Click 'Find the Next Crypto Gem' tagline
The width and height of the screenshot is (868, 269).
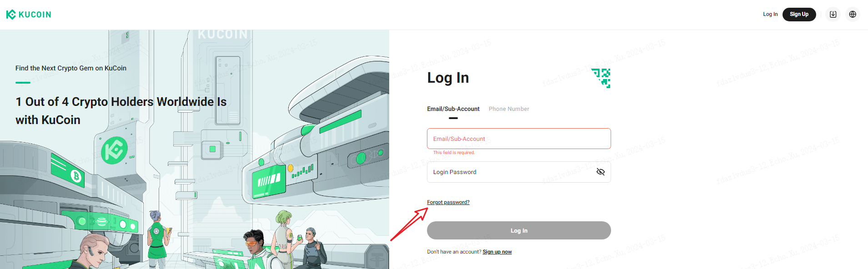point(71,68)
